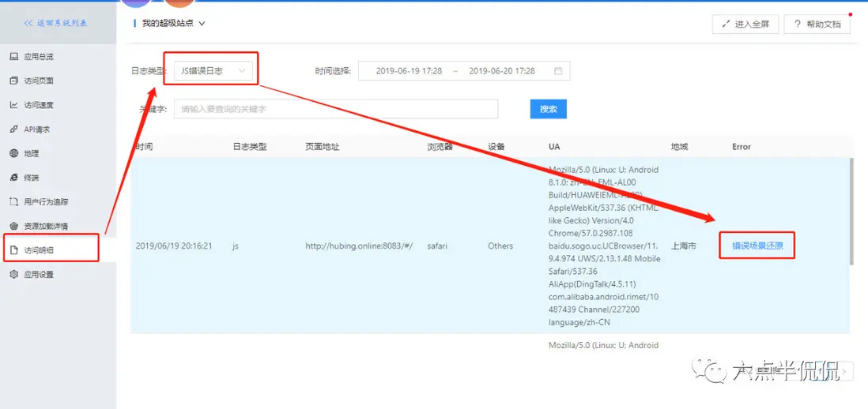868x409 pixels.
Task: Click the blue 搜索 button
Action: (x=548, y=109)
